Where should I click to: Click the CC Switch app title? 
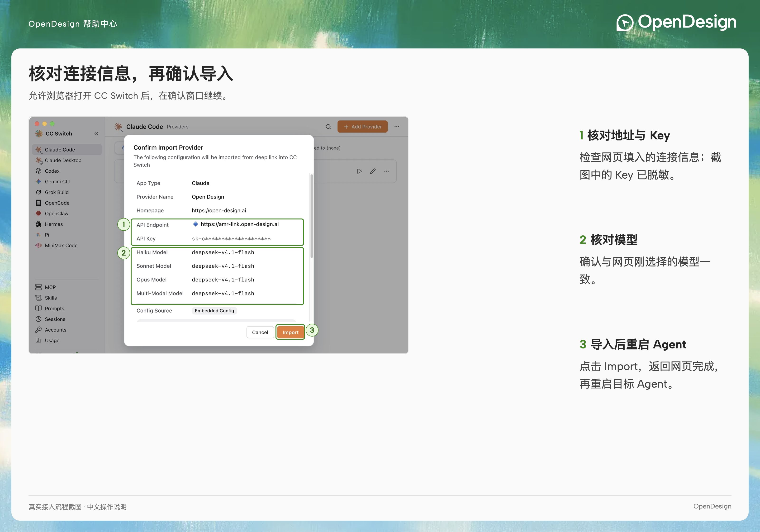[x=59, y=133]
